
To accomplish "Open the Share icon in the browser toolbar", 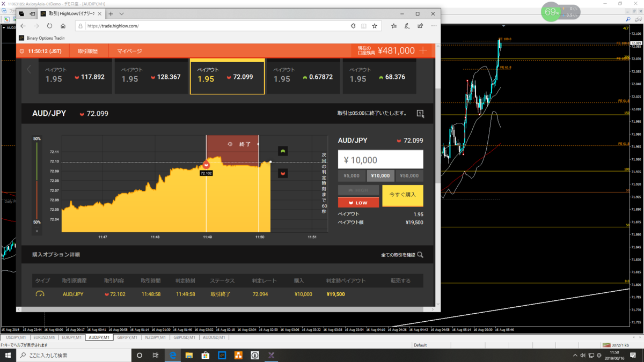I will click(x=420, y=26).
